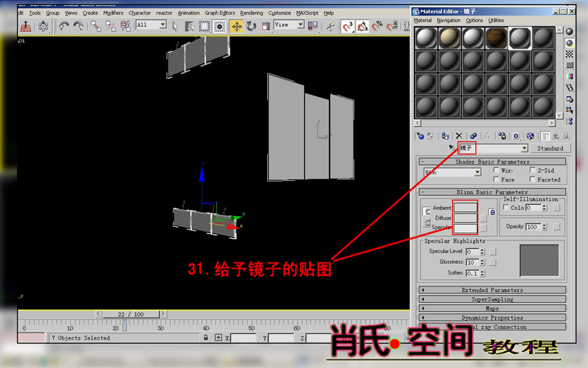Enable the Wire checkbox
Screen dimensions: 588x368
pos(496,170)
